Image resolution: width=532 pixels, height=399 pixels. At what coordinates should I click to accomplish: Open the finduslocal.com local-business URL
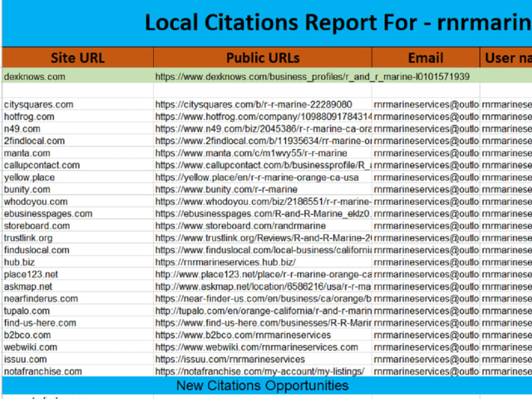coord(263,250)
